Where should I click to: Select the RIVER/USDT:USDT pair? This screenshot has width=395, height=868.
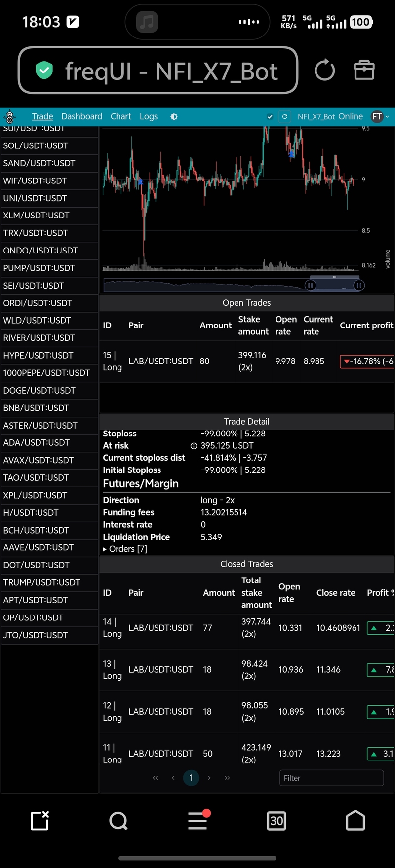tap(49, 338)
